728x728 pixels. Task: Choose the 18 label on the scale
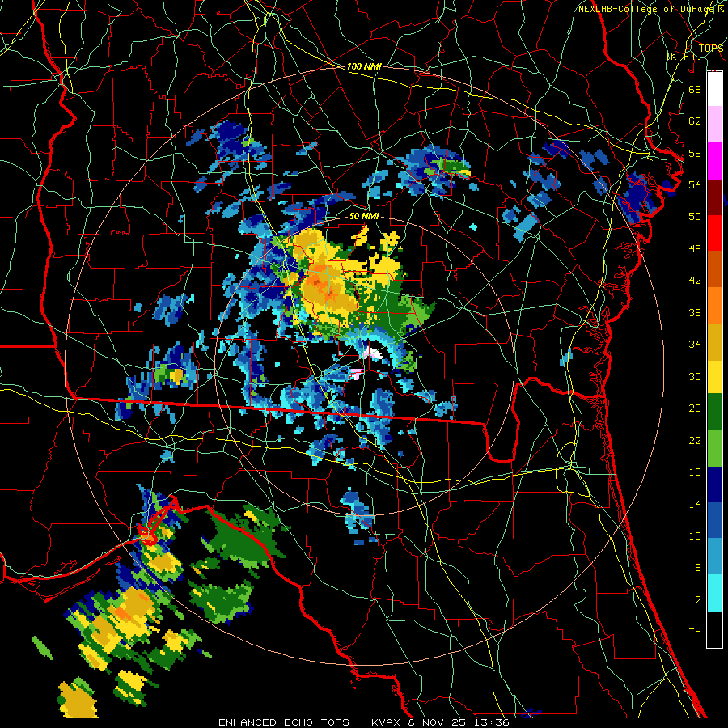(x=695, y=472)
